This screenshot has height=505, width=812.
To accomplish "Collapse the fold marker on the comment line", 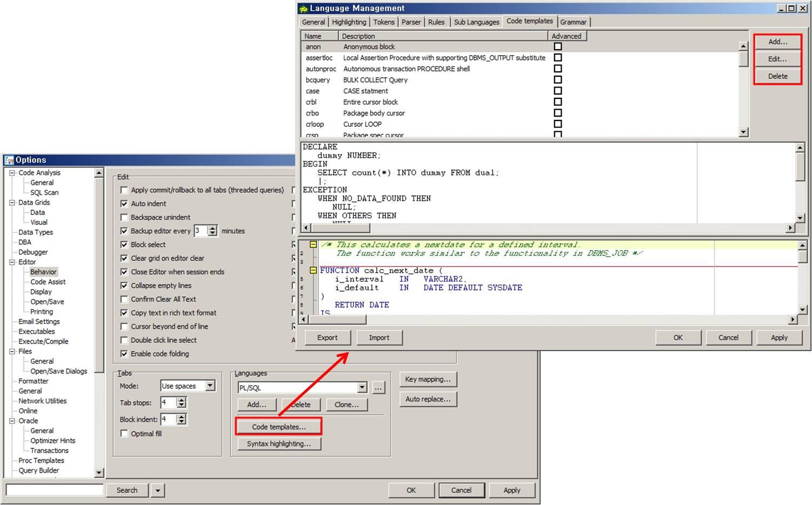I will (x=313, y=245).
